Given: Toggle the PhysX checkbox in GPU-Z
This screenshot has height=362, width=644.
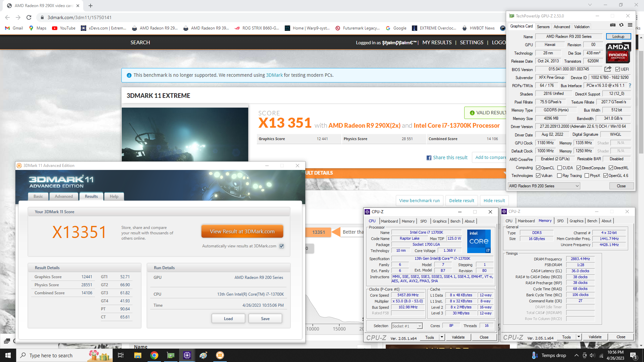Looking at the screenshot, I should click(x=587, y=176).
